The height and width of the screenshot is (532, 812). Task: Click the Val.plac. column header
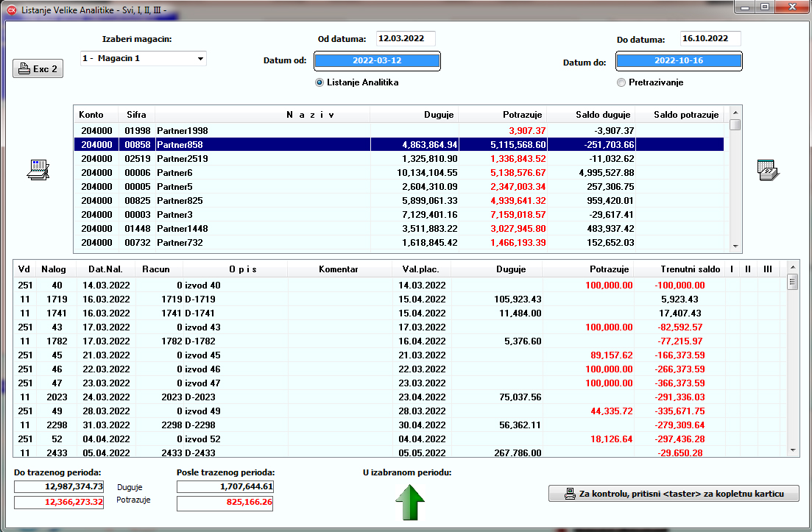coord(421,269)
